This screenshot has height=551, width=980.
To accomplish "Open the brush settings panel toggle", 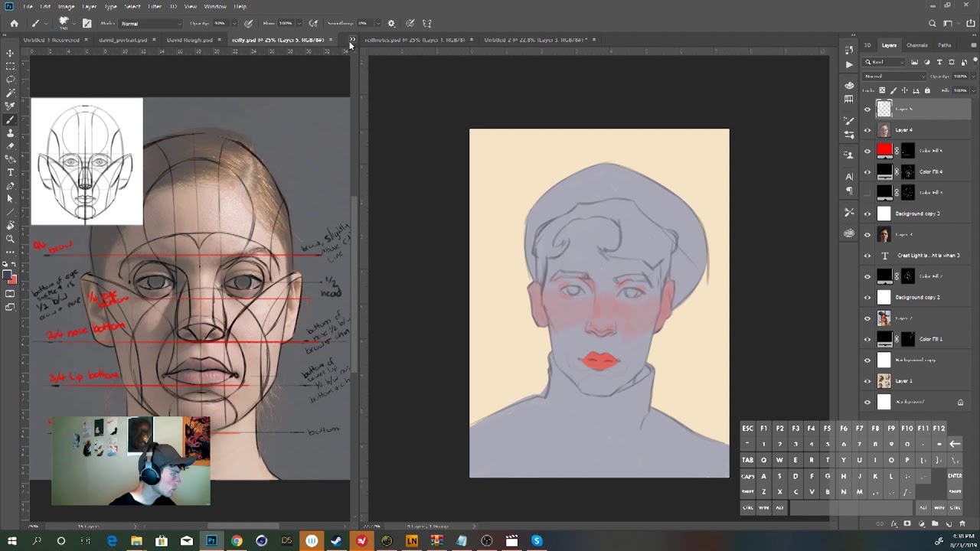I will click(87, 24).
